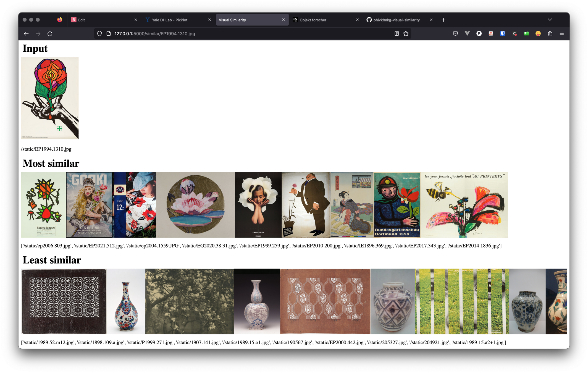
Task: Open the Bitwarden shield extension
Action: pos(503,34)
